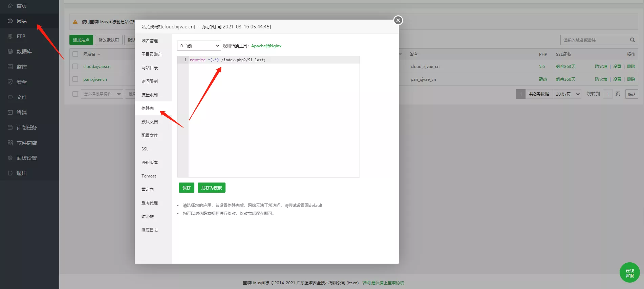This screenshot has width=644, height=289.
Task: Open the 宝塔论坛 suggestion link in footer
Action: click(x=383, y=283)
